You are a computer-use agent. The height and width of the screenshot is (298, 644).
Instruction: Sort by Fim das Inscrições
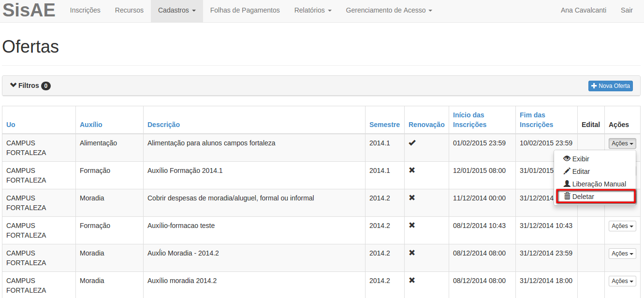536,120
